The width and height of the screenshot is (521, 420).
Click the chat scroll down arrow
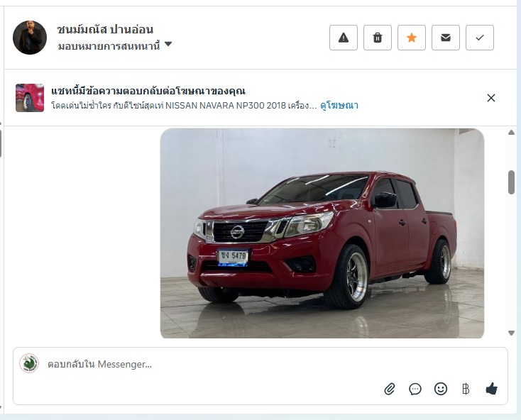pos(511,333)
